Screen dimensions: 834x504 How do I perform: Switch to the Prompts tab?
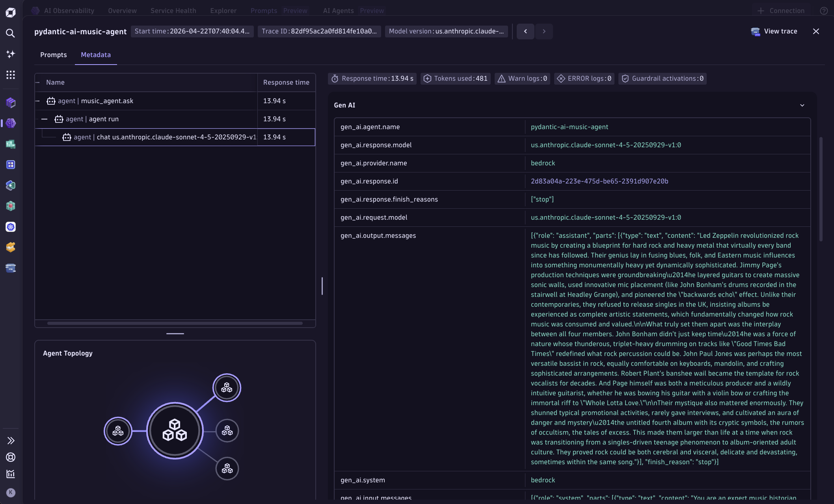click(54, 55)
